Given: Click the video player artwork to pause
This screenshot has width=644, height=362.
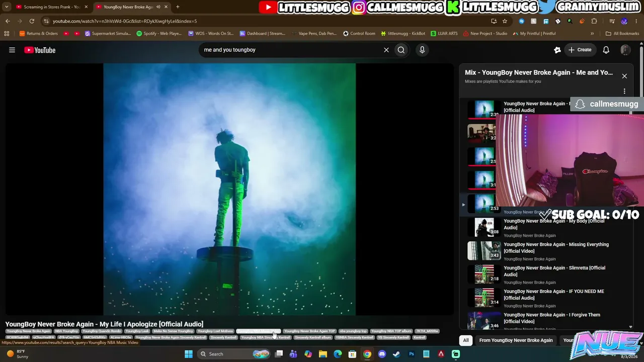Looking at the screenshot, I should [229, 189].
